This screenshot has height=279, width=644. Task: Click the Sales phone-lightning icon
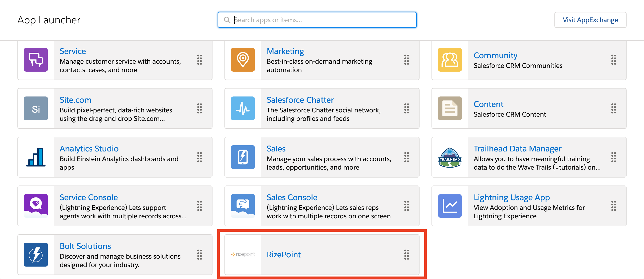point(243,157)
